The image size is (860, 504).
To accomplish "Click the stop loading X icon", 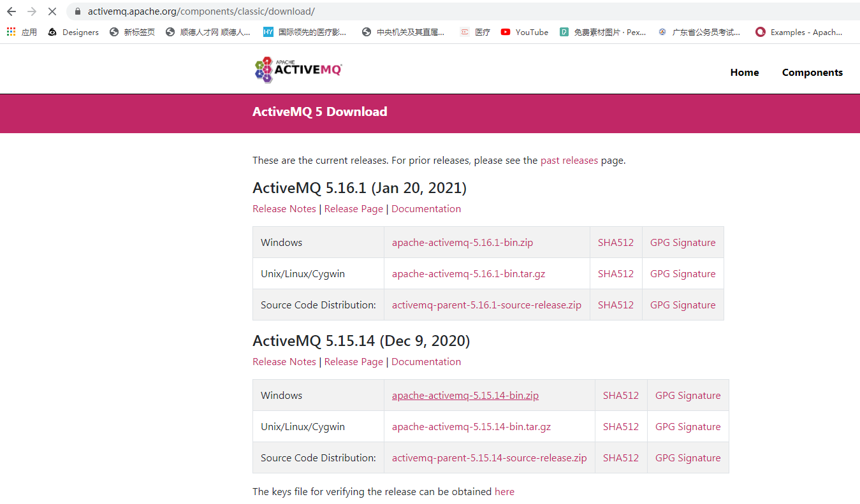I will click(52, 11).
